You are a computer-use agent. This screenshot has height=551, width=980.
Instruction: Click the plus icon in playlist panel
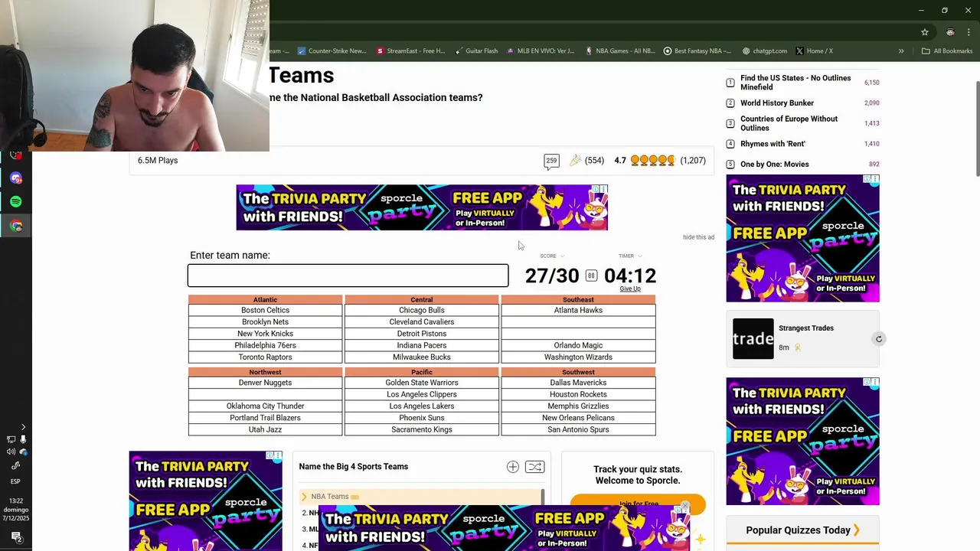[x=513, y=467]
